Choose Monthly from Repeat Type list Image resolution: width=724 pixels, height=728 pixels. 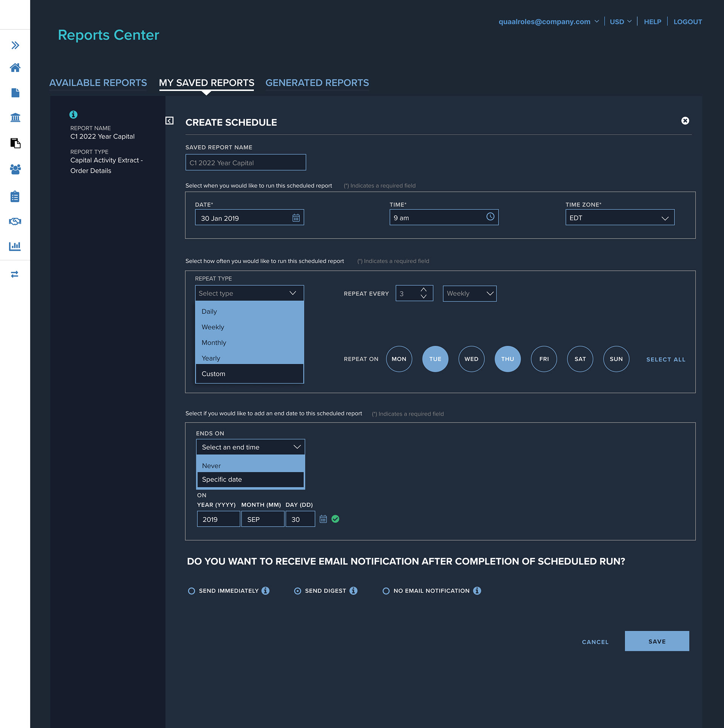point(249,342)
